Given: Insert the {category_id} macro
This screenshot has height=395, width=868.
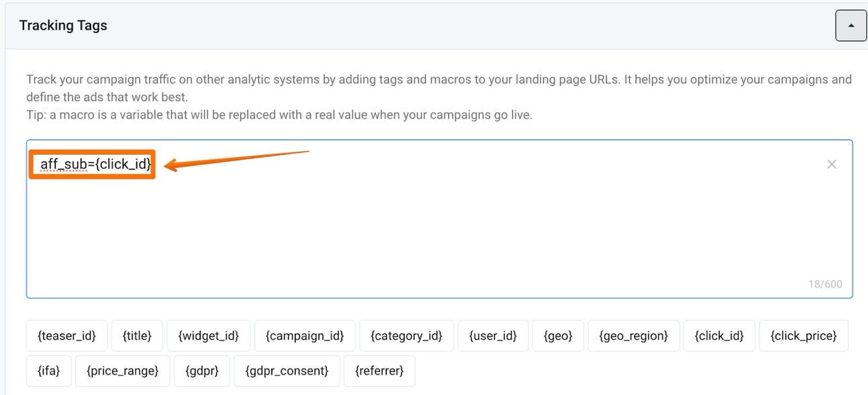Looking at the screenshot, I should pos(406,335).
